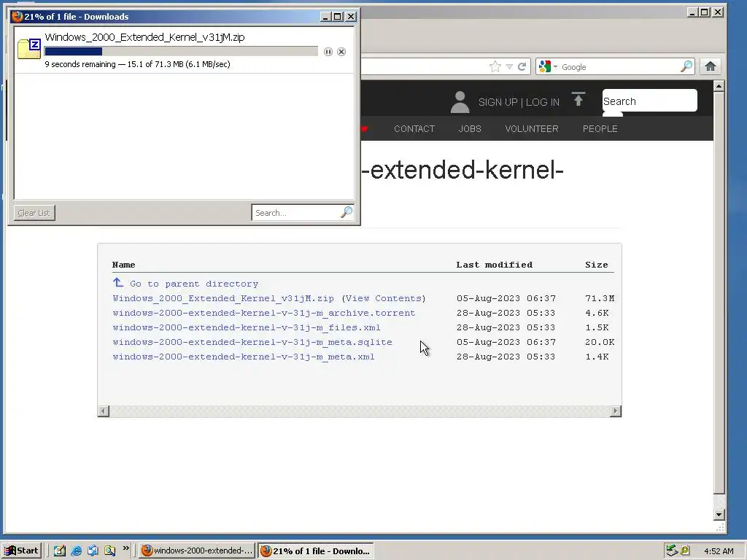
Task: Open URL history dropdown arrow
Action: [x=509, y=66]
